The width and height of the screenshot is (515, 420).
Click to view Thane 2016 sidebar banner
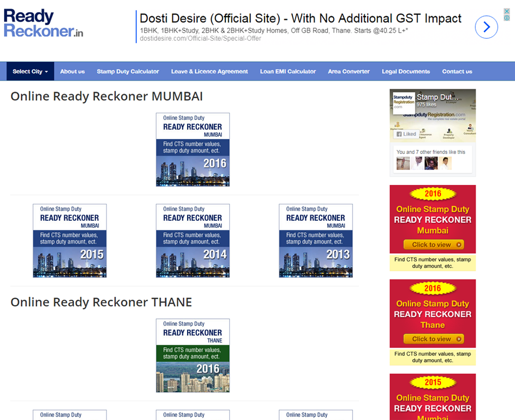click(433, 339)
